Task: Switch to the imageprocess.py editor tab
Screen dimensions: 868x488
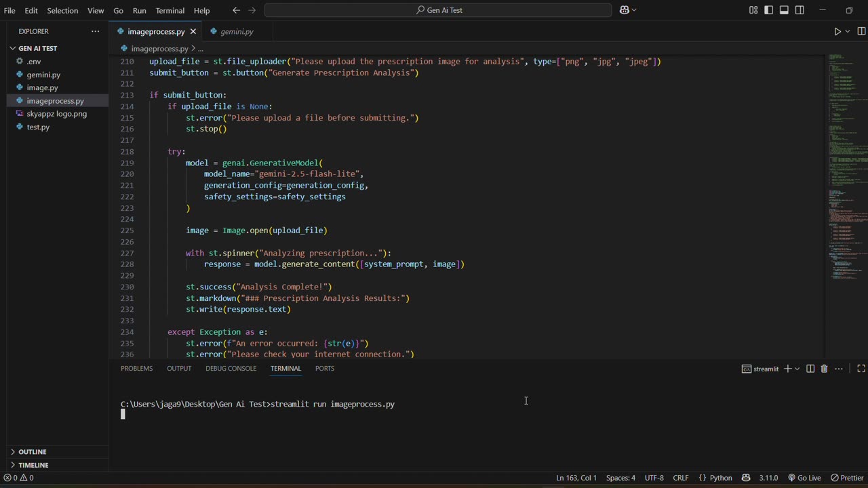Action: 155,31
